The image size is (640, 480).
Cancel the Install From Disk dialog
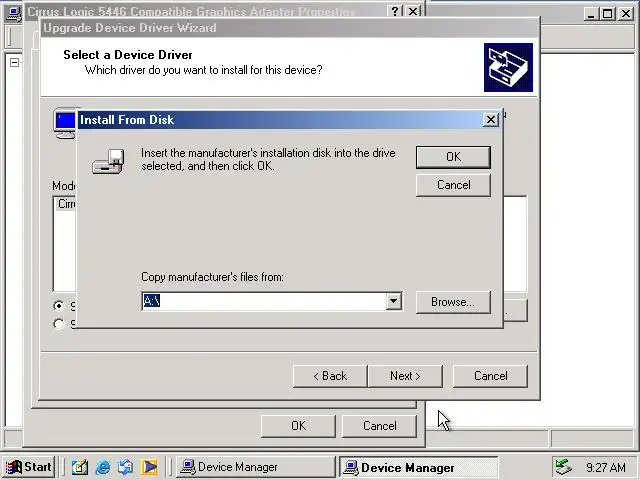tap(453, 185)
